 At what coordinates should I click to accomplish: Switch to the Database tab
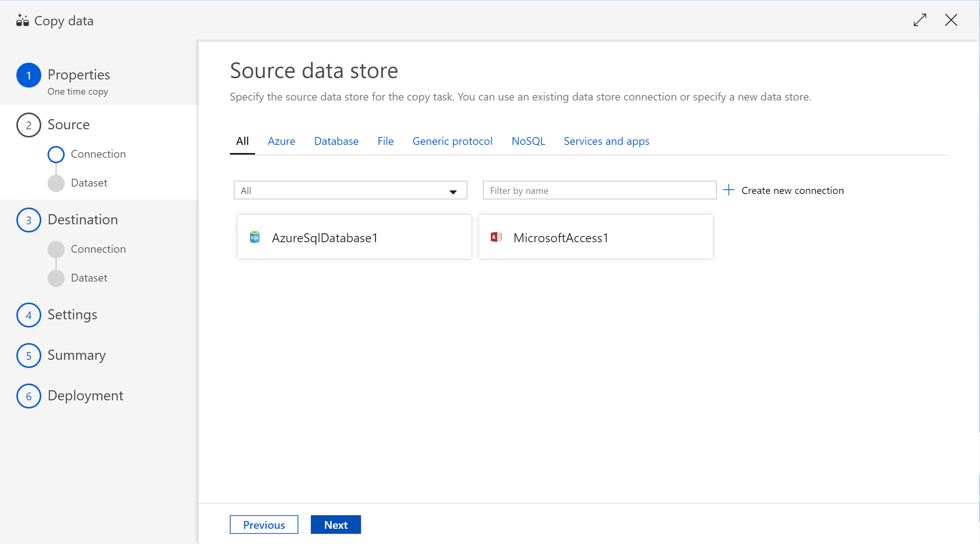coord(336,141)
